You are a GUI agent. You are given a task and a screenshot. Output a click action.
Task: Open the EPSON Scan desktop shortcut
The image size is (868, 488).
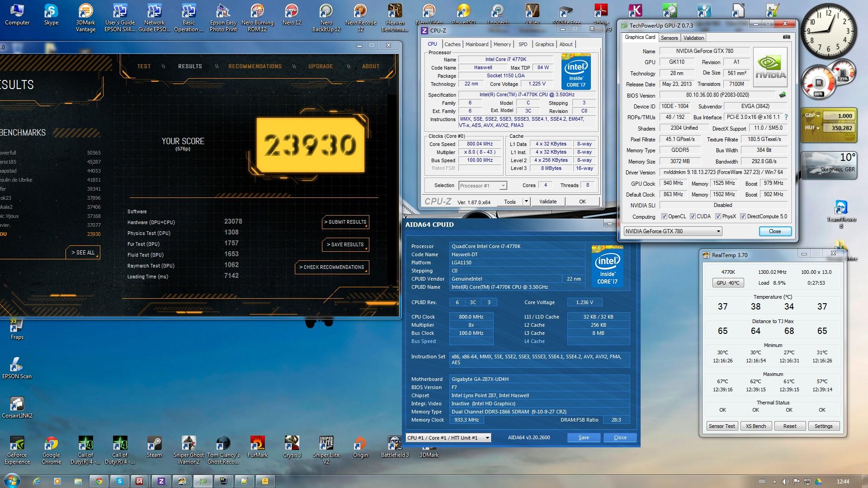click(x=17, y=368)
